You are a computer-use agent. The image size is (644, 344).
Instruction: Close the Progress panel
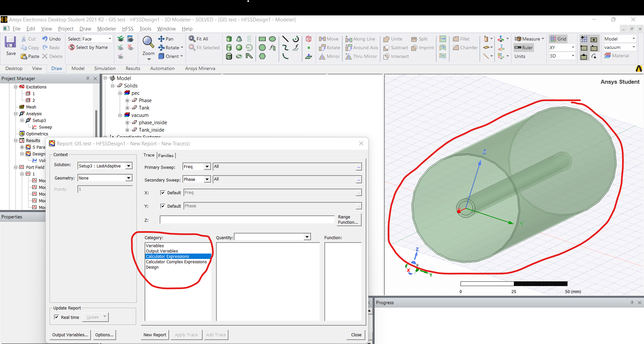click(x=639, y=302)
